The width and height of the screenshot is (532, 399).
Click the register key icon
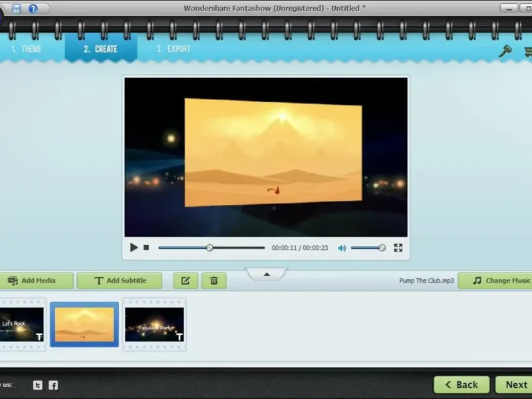click(x=505, y=51)
